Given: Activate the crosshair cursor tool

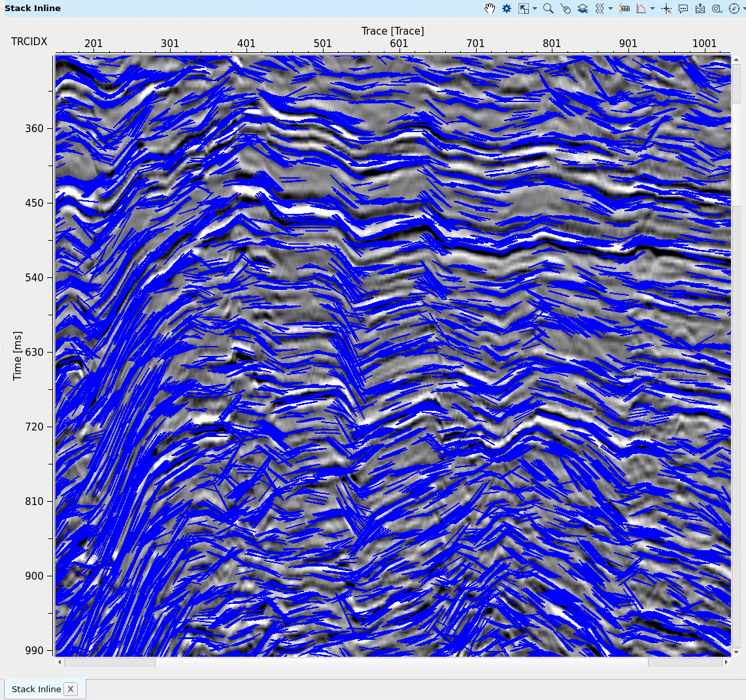Looking at the screenshot, I should [x=666, y=9].
